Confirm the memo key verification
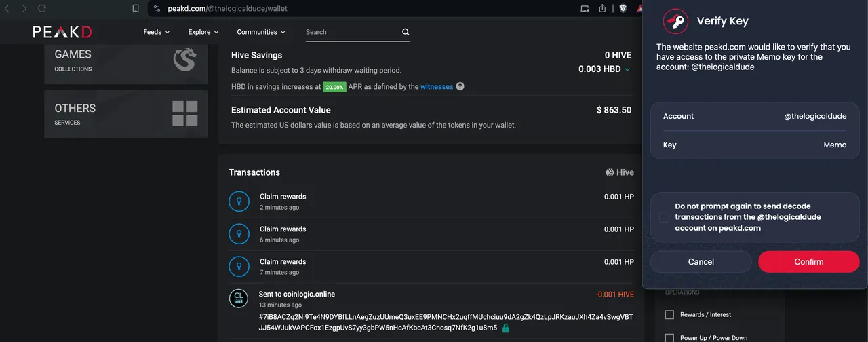This screenshot has height=342, width=868. coord(808,262)
